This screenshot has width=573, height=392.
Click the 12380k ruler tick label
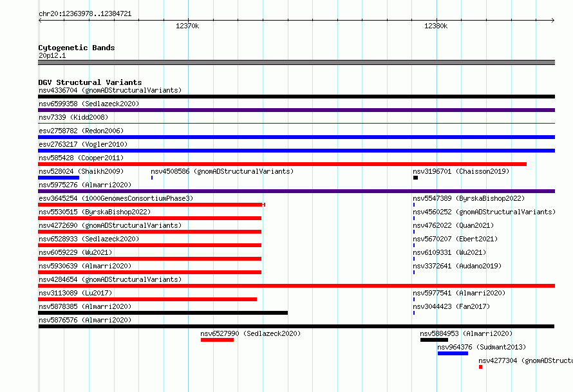436,26
